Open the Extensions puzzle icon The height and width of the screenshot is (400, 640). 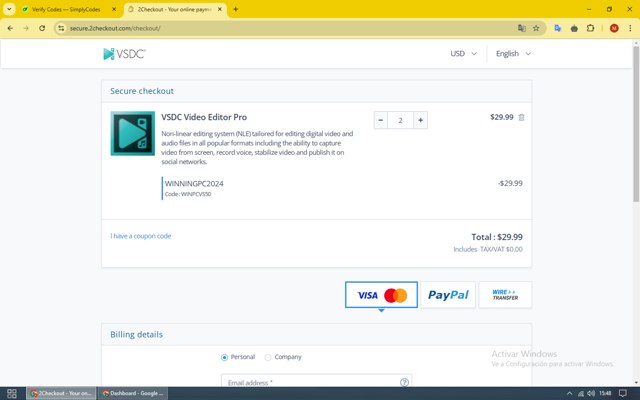point(590,28)
